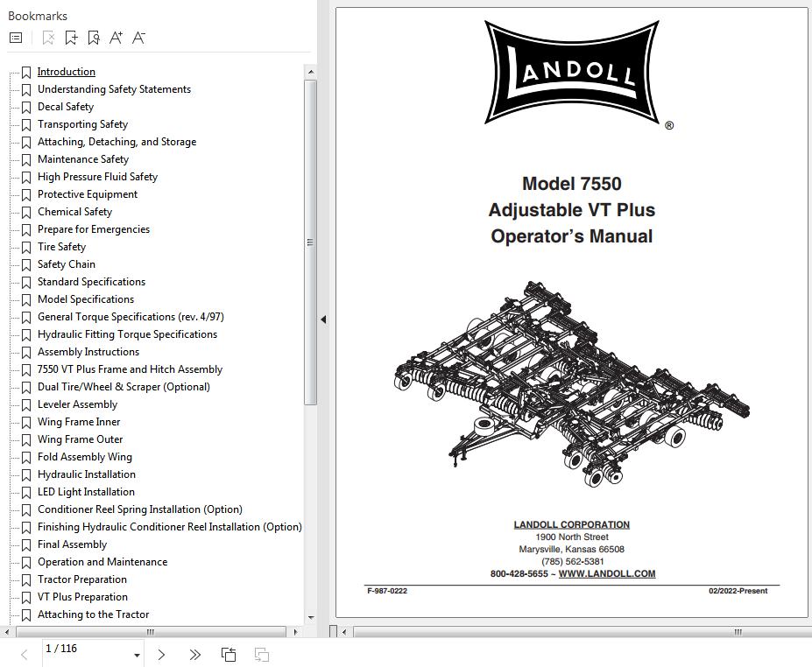Click the 7550 implement illustration
812x667 pixels.
[x=572, y=384]
